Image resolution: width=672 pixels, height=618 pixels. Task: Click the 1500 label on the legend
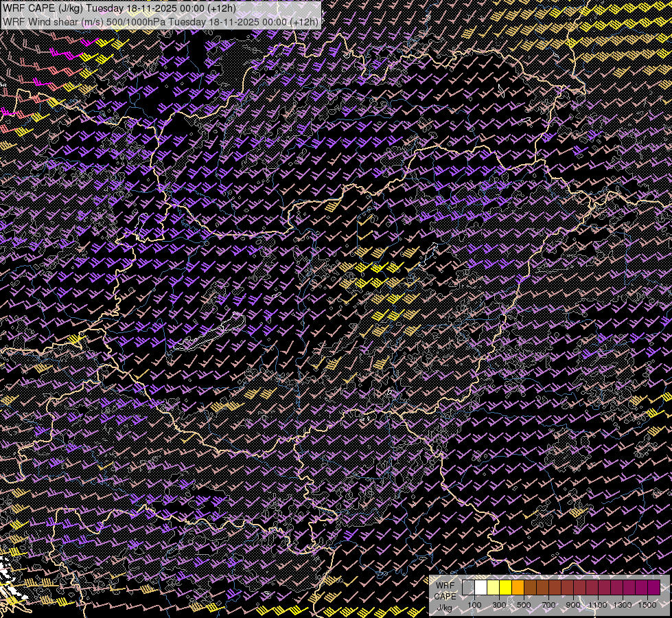pos(647,605)
